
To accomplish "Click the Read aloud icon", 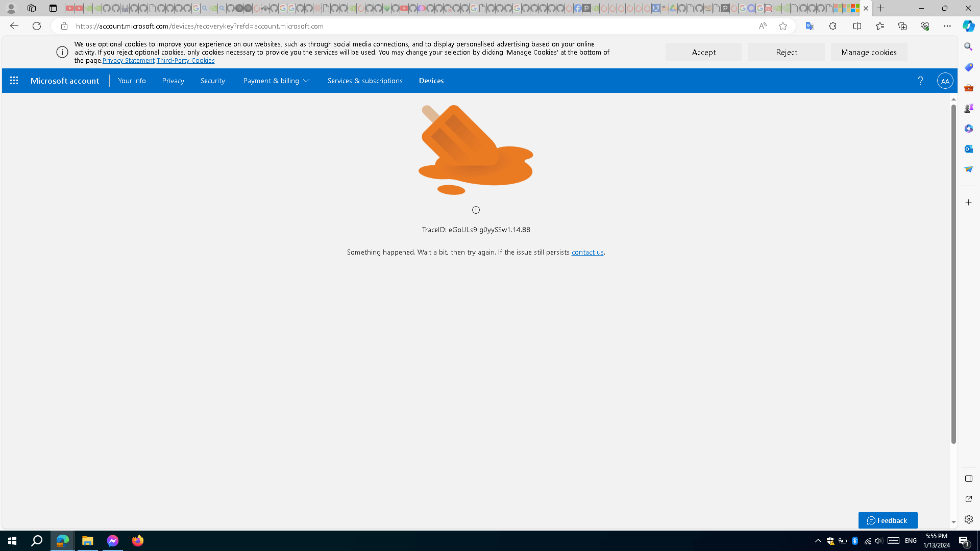I will (x=762, y=26).
